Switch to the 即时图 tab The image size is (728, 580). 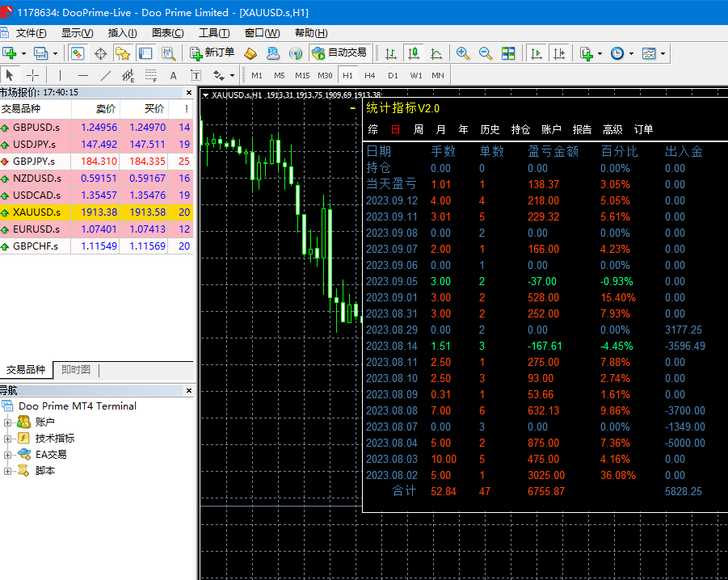click(x=76, y=370)
